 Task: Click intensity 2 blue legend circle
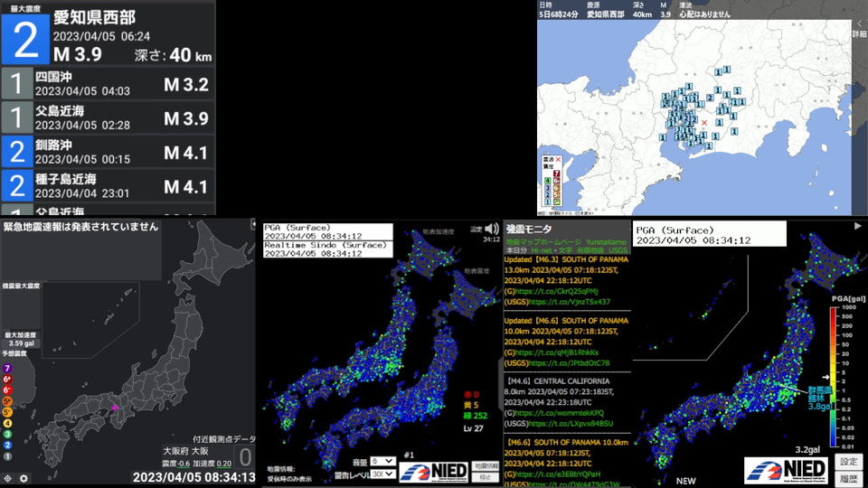click(x=7, y=446)
